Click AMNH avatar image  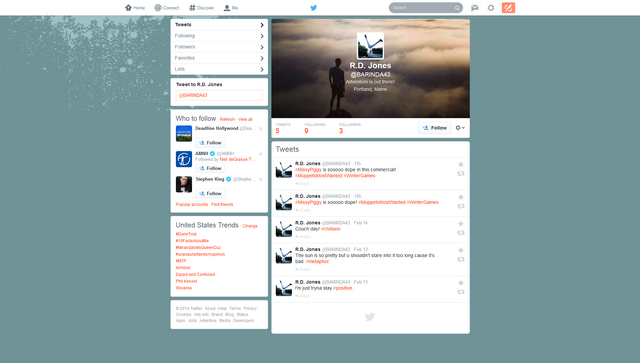[x=184, y=159]
